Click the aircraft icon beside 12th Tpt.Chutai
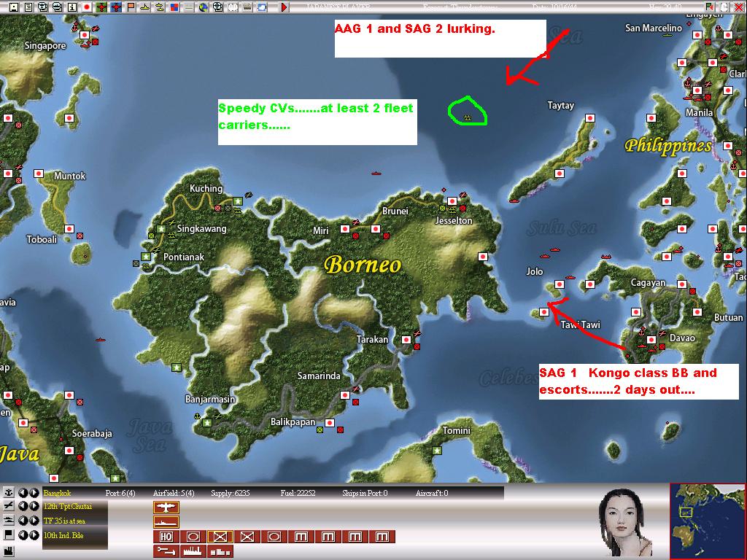 tap(8, 506)
